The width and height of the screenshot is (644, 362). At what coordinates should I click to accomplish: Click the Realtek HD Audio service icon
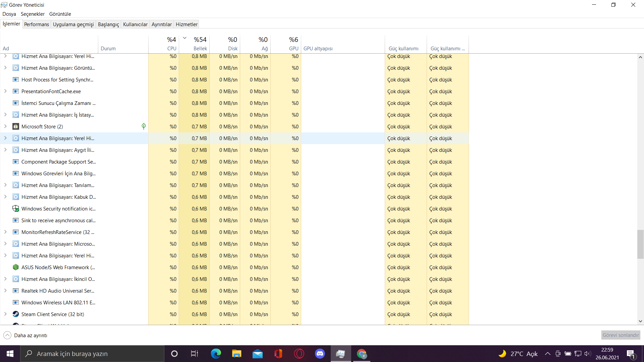click(x=15, y=291)
